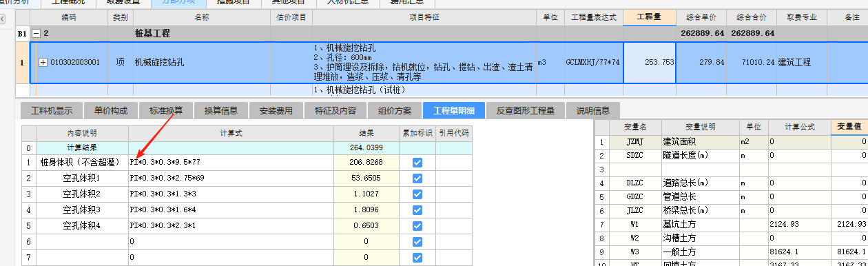Click 综合合价 value 71010.24
The height and width of the screenshot is (266, 868).
(x=752, y=62)
